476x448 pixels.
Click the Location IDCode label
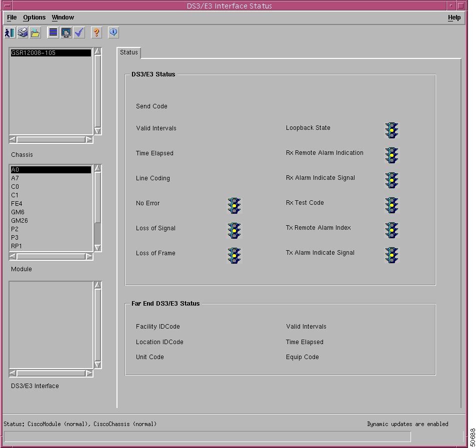159,342
